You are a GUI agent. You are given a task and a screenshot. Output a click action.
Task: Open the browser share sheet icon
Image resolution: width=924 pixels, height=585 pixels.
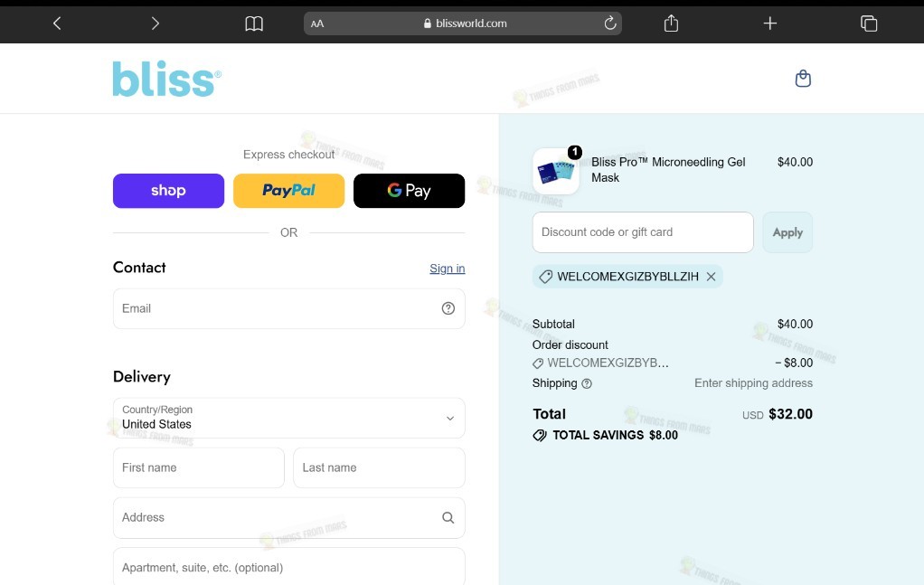coord(671,23)
